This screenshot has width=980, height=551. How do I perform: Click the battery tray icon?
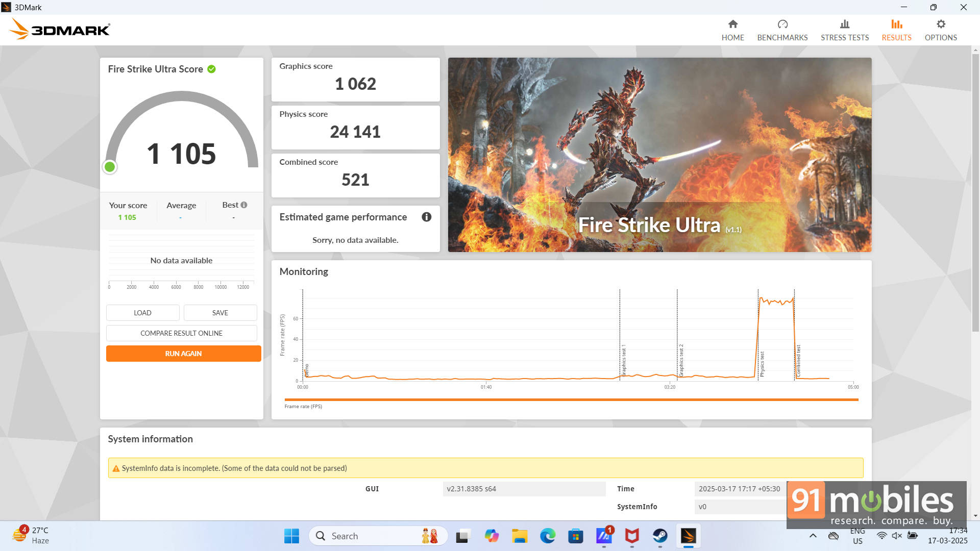[913, 536]
